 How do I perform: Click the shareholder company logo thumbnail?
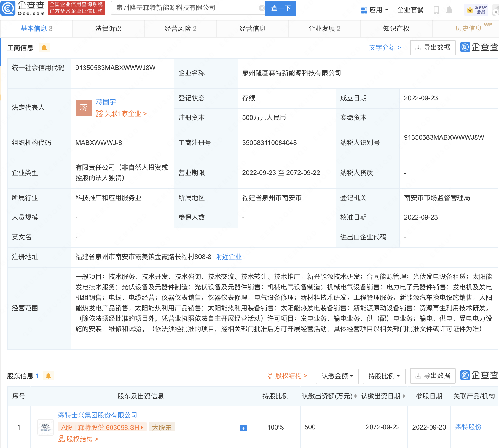[x=45, y=427]
